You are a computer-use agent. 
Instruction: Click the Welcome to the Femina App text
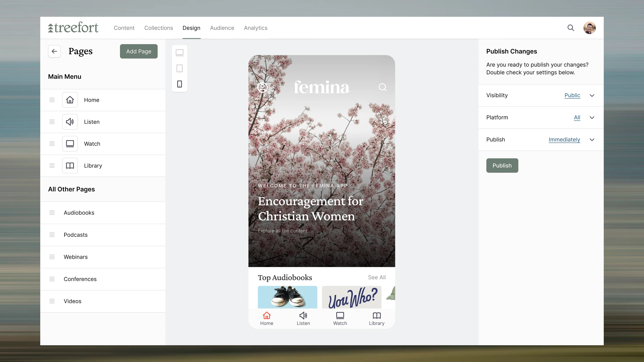[303, 186]
